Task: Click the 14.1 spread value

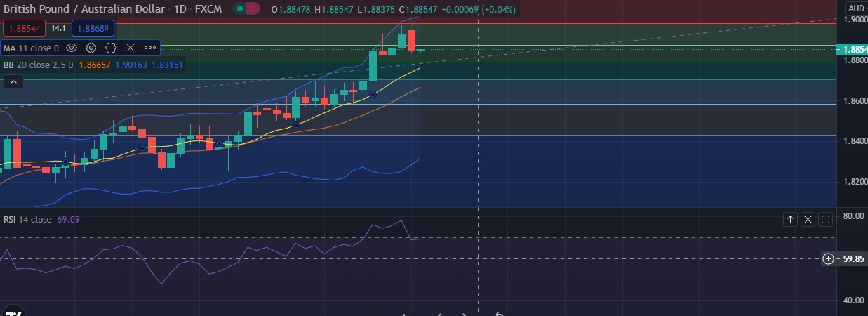Action: [x=58, y=29]
